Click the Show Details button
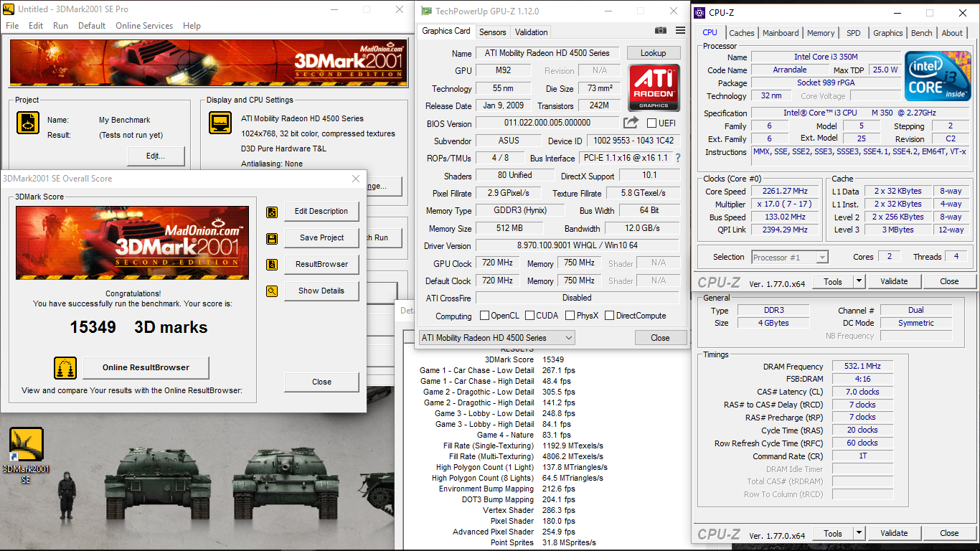The width and height of the screenshot is (980, 551). [321, 291]
